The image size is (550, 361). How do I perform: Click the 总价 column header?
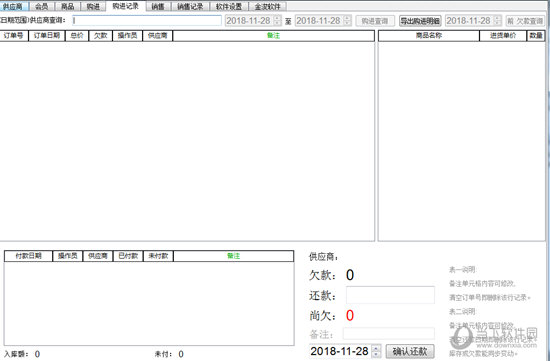tap(77, 36)
